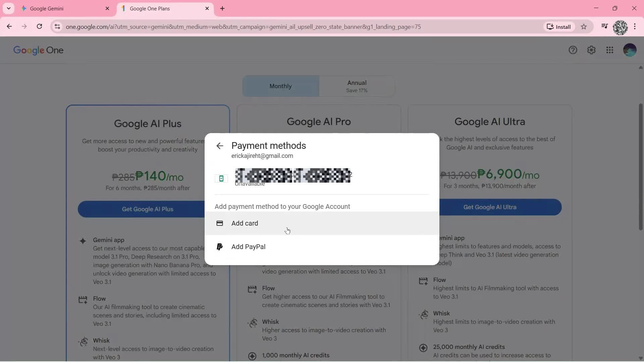644x362 pixels.
Task: Open your profile avatar menu
Action: pyautogui.click(x=630, y=50)
